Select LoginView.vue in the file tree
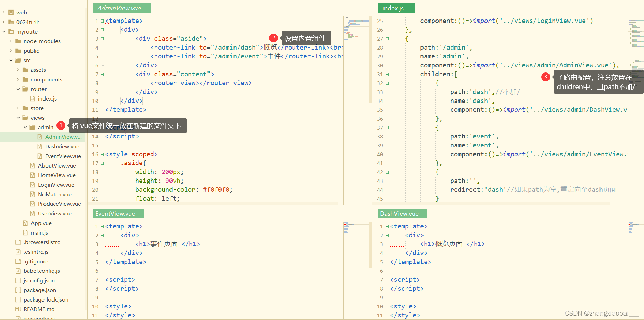Screen dimensions: 644x320 click(x=56, y=185)
